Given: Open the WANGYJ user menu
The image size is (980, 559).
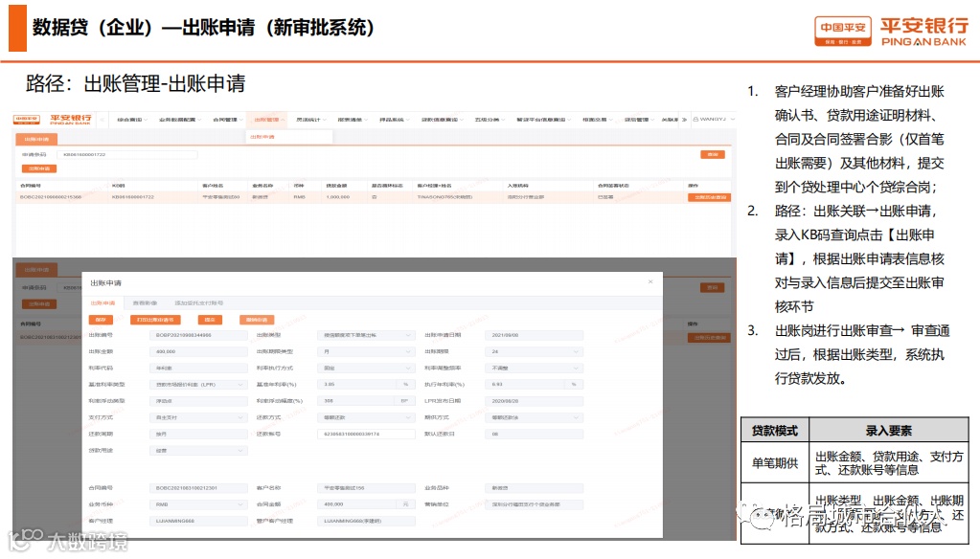Looking at the screenshot, I should (713, 119).
